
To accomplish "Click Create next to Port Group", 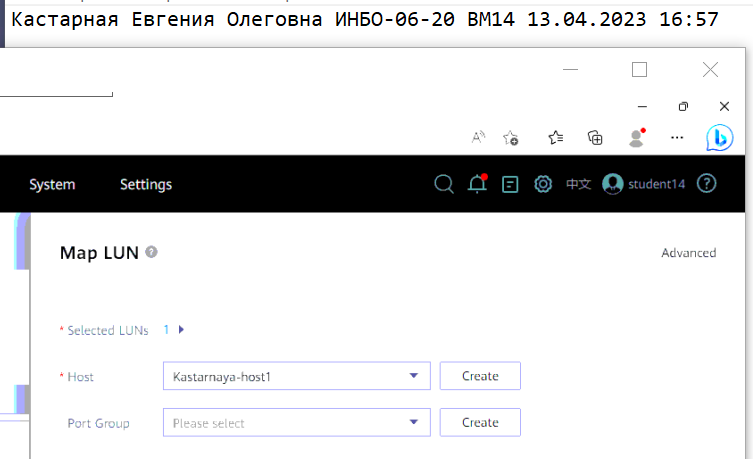I will pyautogui.click(x=480, y=423).
